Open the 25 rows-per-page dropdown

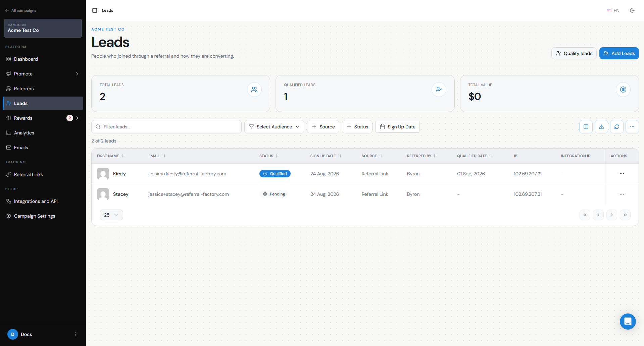coord(111,215)
